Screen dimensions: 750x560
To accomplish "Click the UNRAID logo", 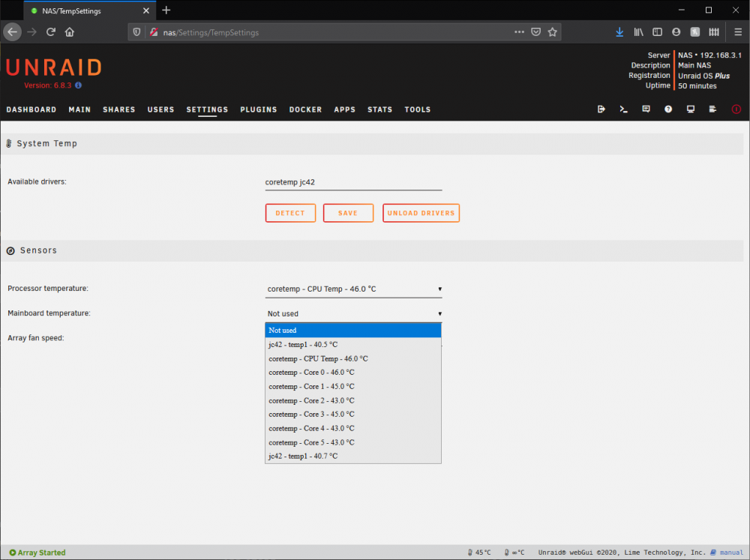I will (x=54, y=68).
